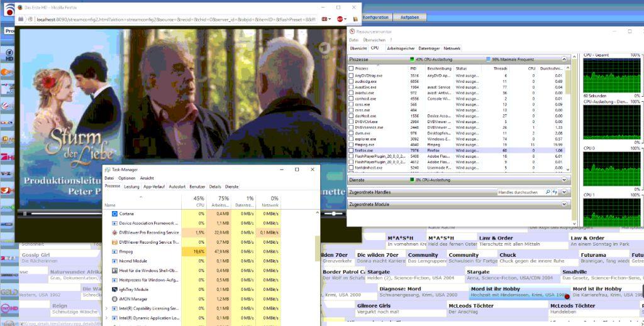Expand the Dienste section in Ressourcenmonitor

[x=564, y=180]
